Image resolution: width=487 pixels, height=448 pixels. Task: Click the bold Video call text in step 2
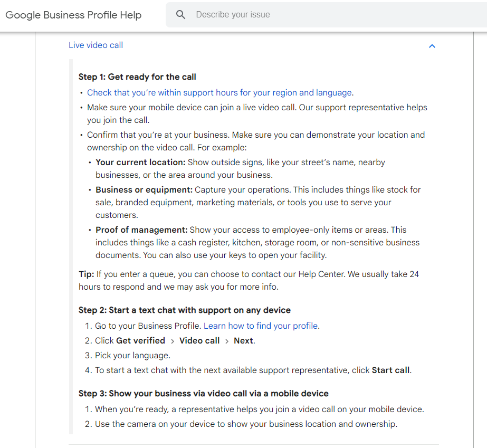coord(199,341)
